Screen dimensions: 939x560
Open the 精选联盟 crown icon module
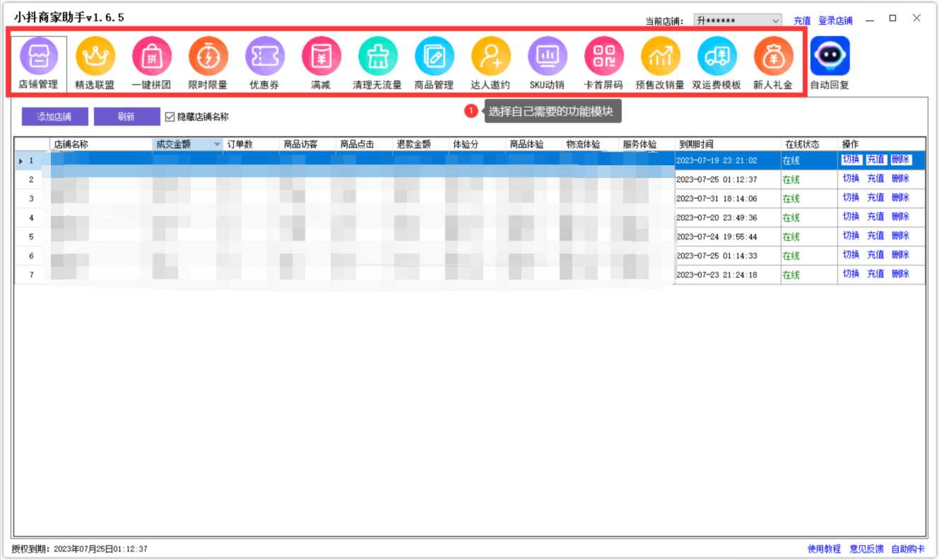[x=95, y=56]
